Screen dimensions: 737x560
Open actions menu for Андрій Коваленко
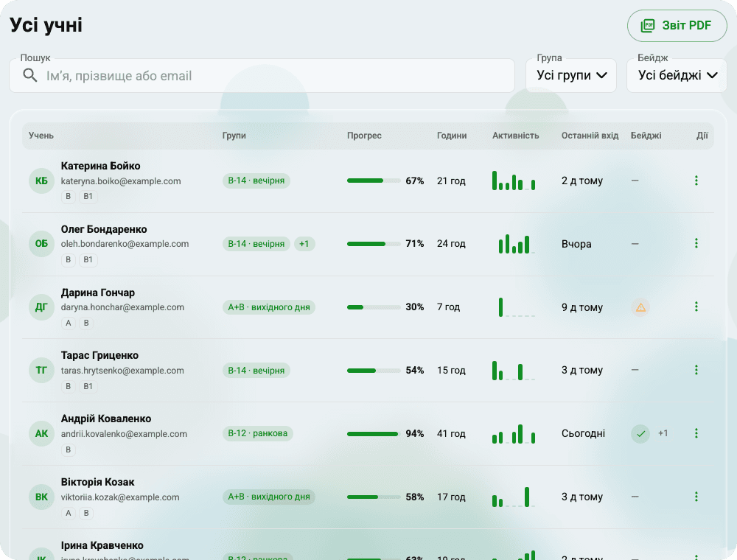tap(696, 433)
